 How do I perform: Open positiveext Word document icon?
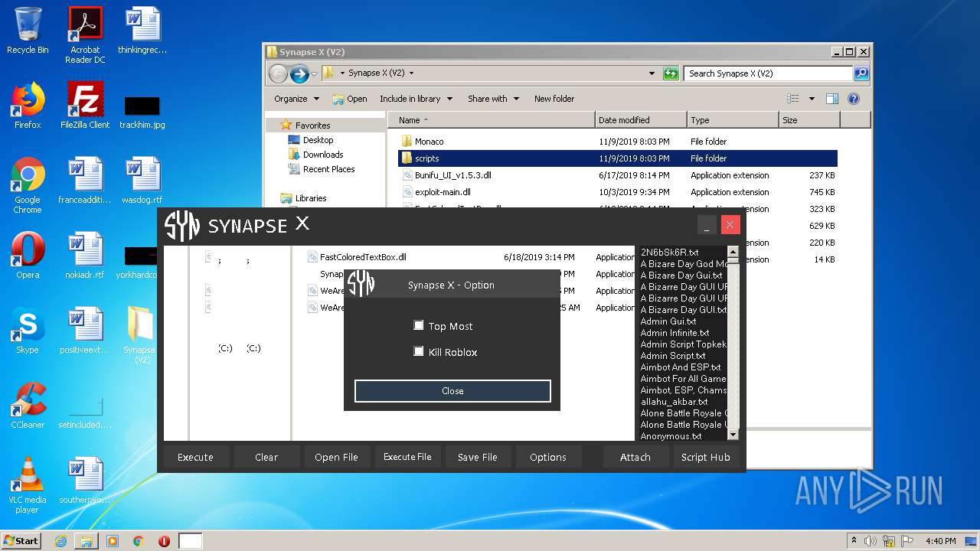(x=85, y=331)
